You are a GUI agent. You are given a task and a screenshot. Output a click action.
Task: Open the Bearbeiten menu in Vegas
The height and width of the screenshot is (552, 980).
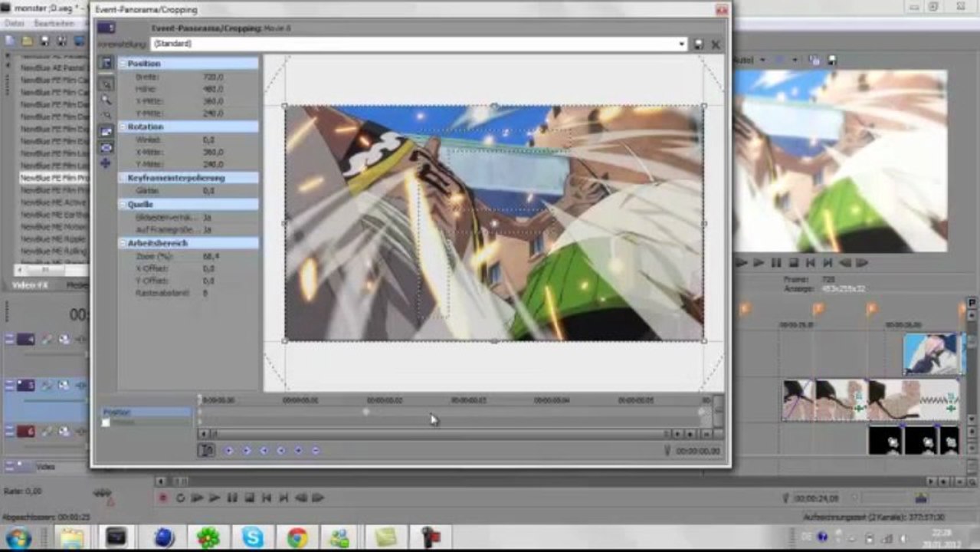(x=54, y=24)
